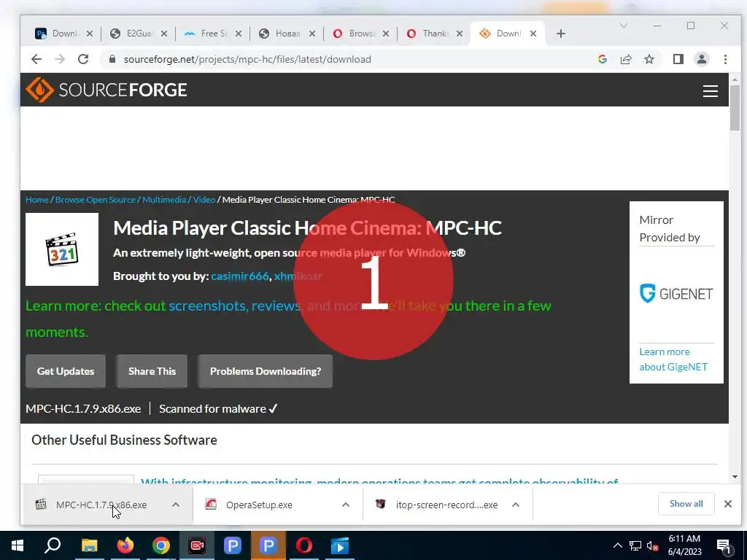The width and height of the screenshot is (747, 560).
Task: Click the Get Updates button
Action: point(66,371)
